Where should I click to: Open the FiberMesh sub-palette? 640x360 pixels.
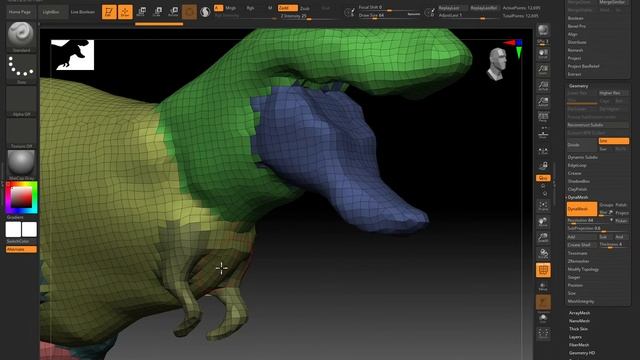[579, 345]
